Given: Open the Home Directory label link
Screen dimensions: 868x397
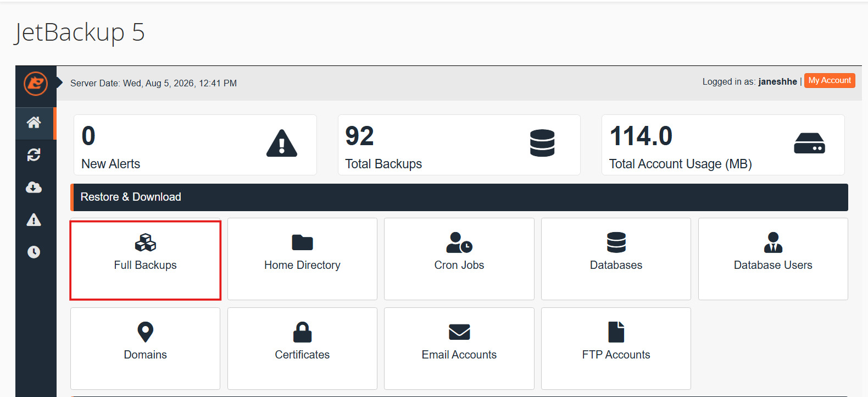Looking at the screenshot, I should point(302,265).
